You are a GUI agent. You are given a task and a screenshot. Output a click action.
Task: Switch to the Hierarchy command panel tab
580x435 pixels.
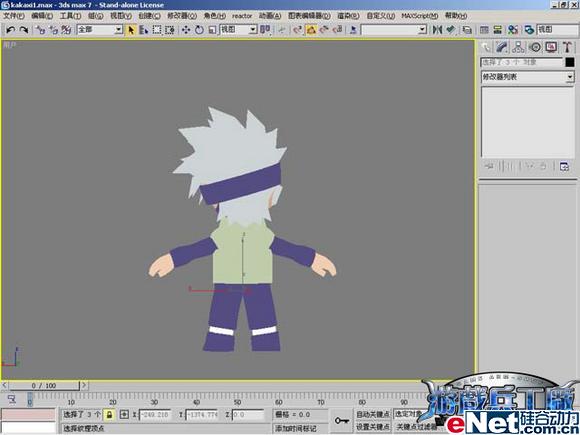[x=518, y=47]
